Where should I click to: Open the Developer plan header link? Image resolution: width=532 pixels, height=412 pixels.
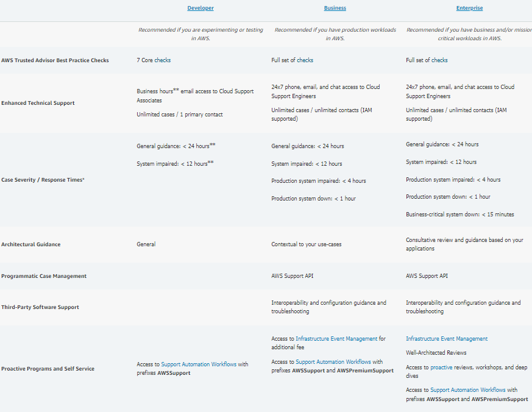[x=200, y=8]
